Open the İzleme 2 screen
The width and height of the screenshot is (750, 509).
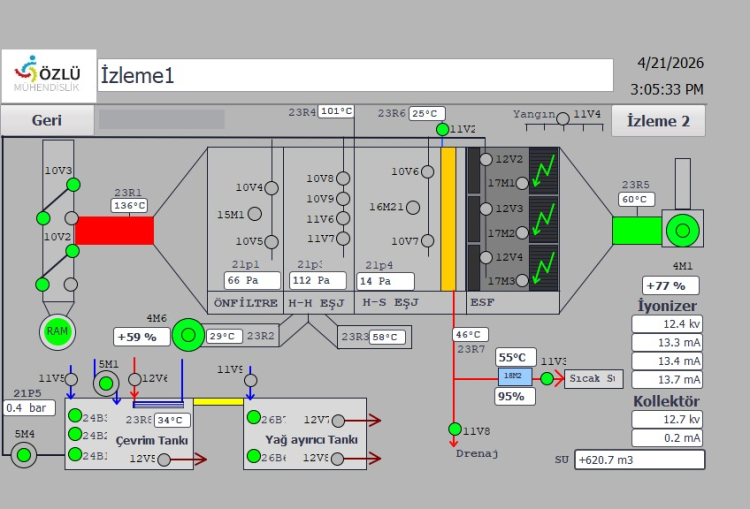pos(658,121)
